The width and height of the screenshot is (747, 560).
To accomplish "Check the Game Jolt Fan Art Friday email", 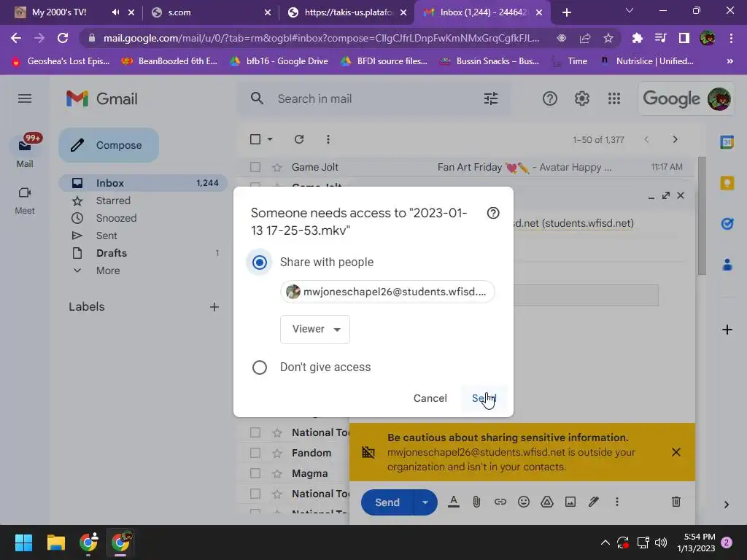I will point(255,167).
